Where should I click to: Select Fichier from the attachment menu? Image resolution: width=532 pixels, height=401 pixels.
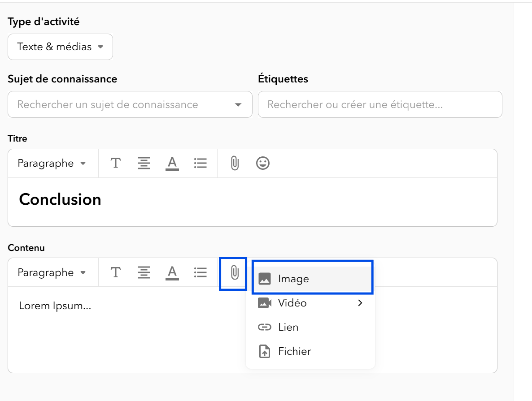[310, 351]
